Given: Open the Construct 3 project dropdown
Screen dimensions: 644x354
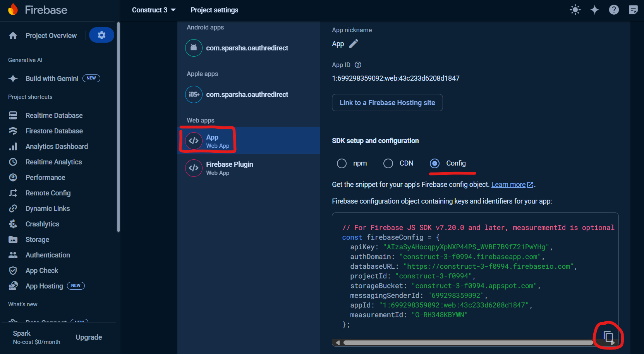Looking at the screenshot, I should 154,10.
